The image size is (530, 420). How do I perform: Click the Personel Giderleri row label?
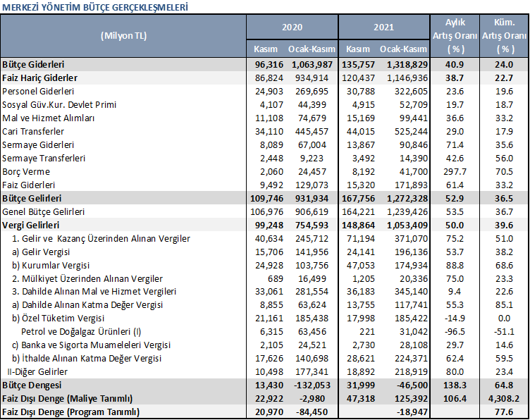coord(38,92)
